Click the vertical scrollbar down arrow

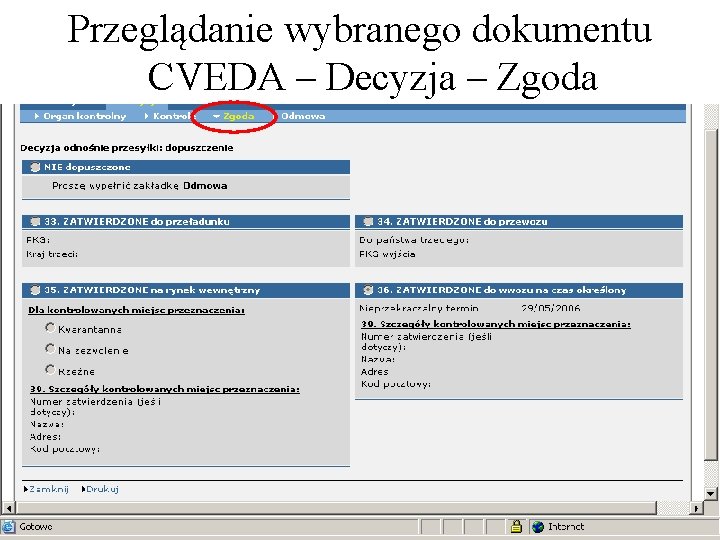coord(711,494)
